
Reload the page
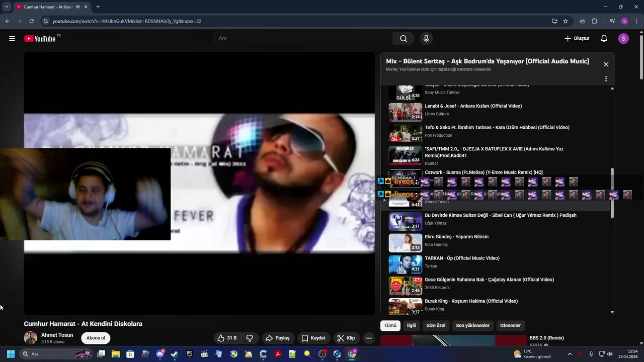tap(31, 21)
